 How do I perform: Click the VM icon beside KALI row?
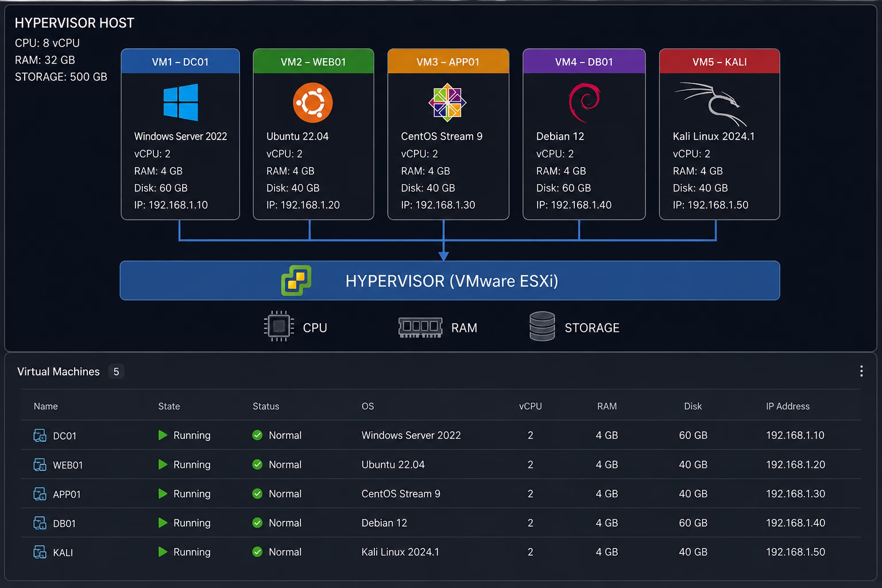[40, 552]
